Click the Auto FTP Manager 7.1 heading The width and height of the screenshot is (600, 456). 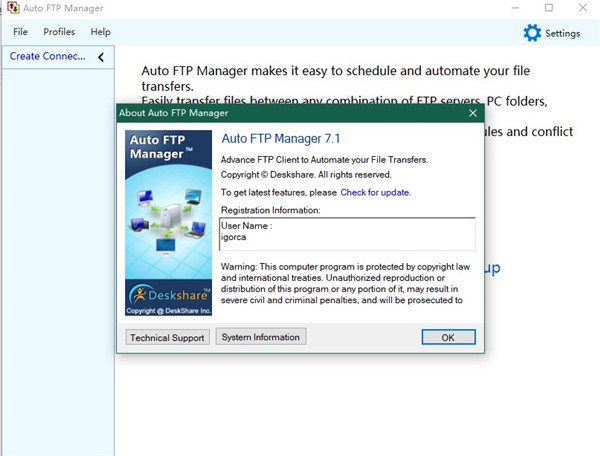[281, 138]
